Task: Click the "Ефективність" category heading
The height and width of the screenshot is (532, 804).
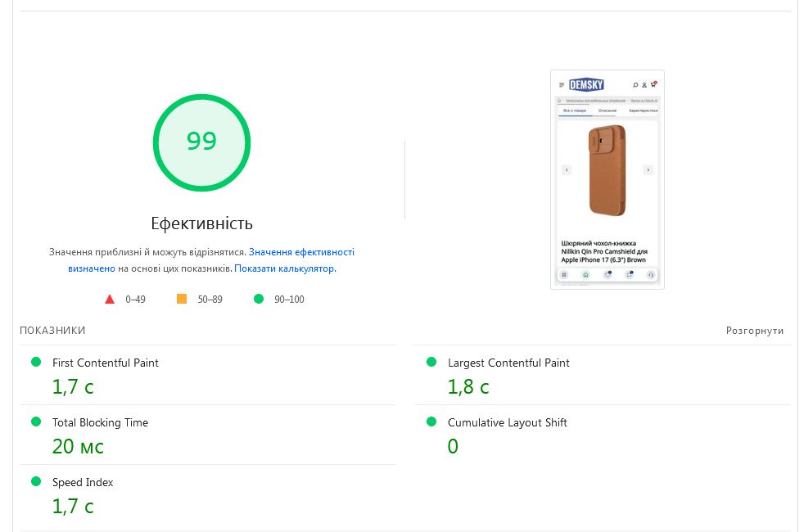Action: click(201, 223)
